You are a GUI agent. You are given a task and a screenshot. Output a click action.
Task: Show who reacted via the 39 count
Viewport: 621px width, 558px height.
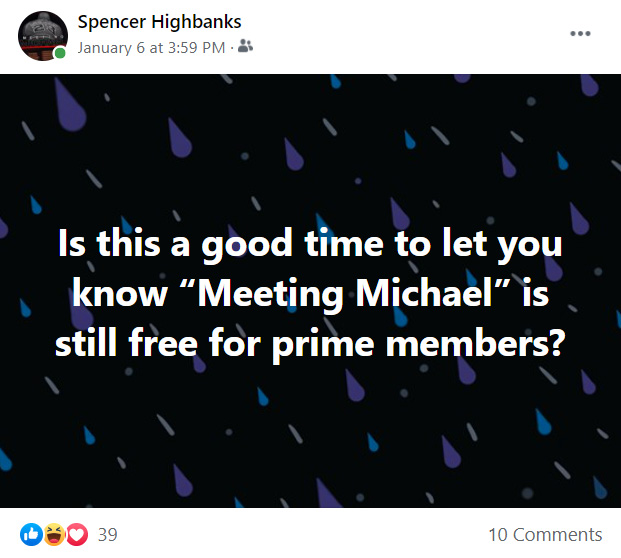pyautogui.click(x=108, y=535)
